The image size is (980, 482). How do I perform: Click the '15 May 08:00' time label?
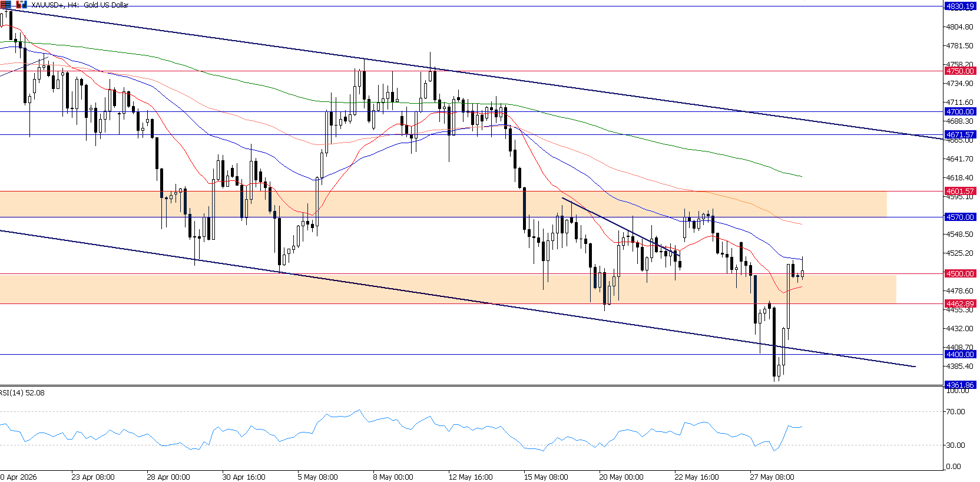[x=546, y=477]
